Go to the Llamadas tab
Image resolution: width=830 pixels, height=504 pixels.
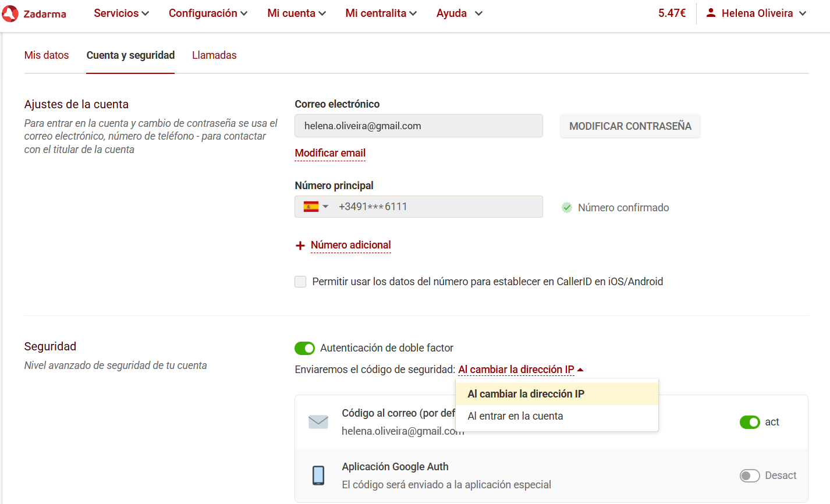[x=214, y=55]
